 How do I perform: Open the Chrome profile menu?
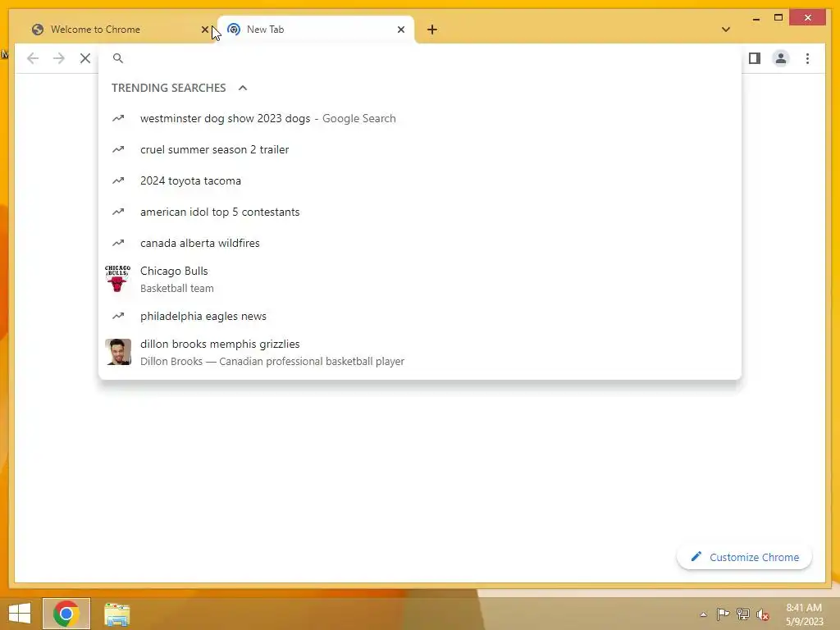[x=781, y=58]
